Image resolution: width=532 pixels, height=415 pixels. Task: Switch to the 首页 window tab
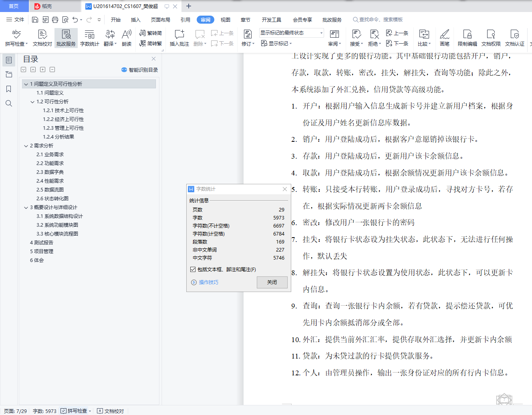(x=14, y=6)
